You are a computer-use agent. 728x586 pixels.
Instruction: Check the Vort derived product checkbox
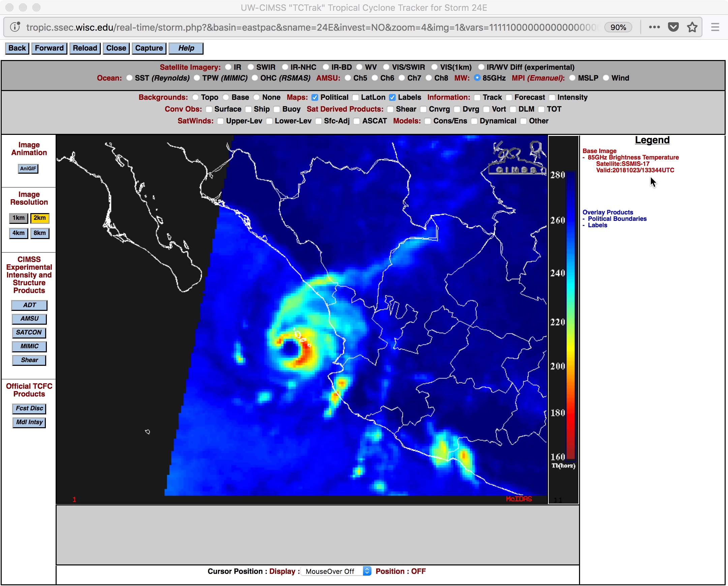point(486,110)
